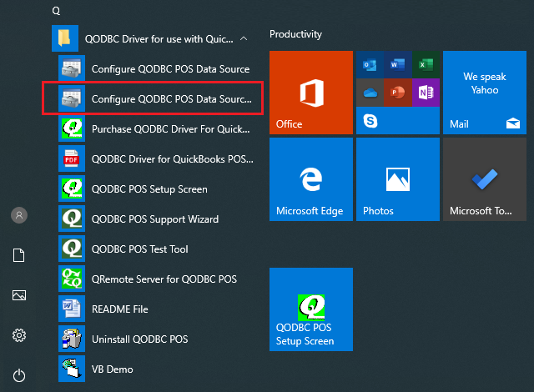Collapse the QODBC Driver folder chevron
This screenshot has width=534, height=392.
[x=244, y=39]
